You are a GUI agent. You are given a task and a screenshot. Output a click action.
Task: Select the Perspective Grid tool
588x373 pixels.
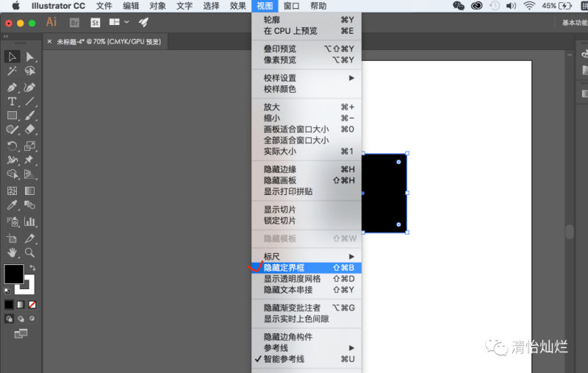pos(29,174)
